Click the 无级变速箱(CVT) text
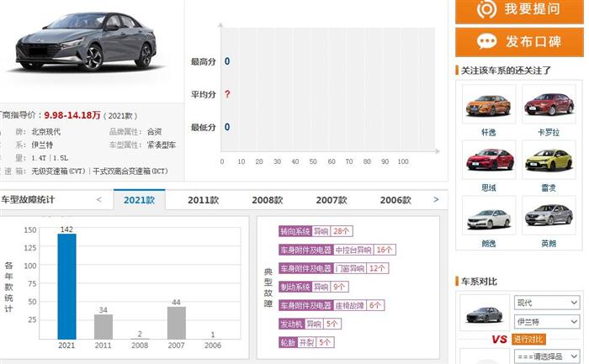This screenshot has height=364, width=589. [x=59, y=171]
